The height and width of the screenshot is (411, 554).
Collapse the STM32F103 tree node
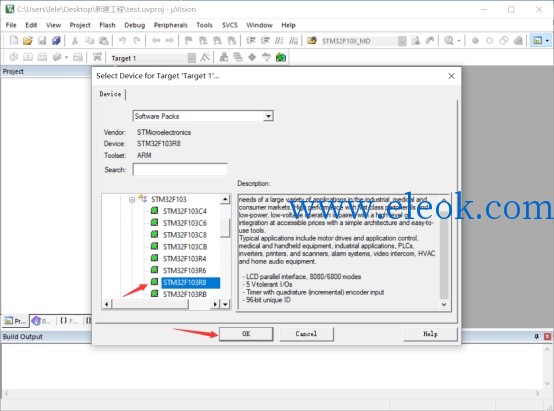(x=132, y=200)
